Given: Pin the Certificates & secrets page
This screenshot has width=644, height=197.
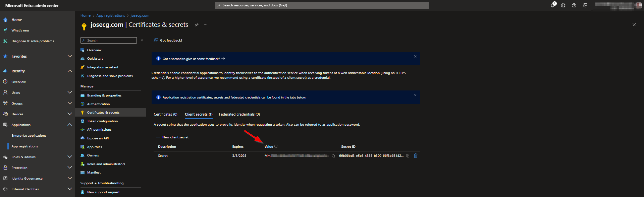Looking at the screenshot, I should click(197, 25).
